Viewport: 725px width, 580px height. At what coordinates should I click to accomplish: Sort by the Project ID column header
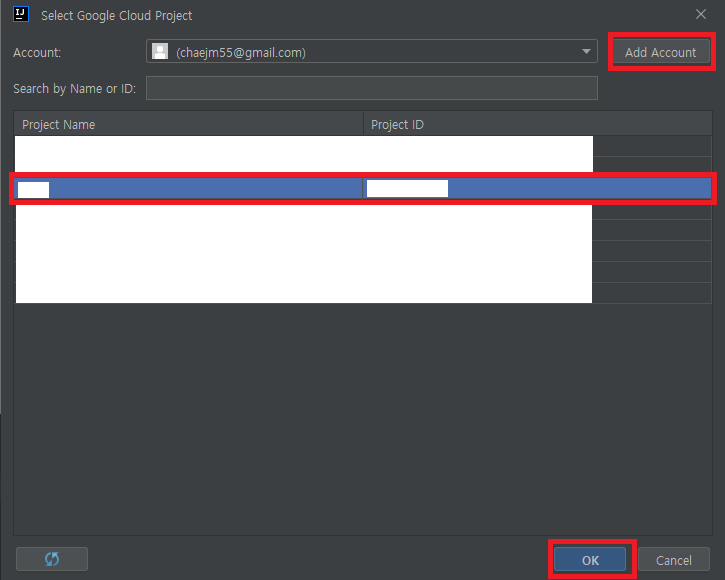538,124
